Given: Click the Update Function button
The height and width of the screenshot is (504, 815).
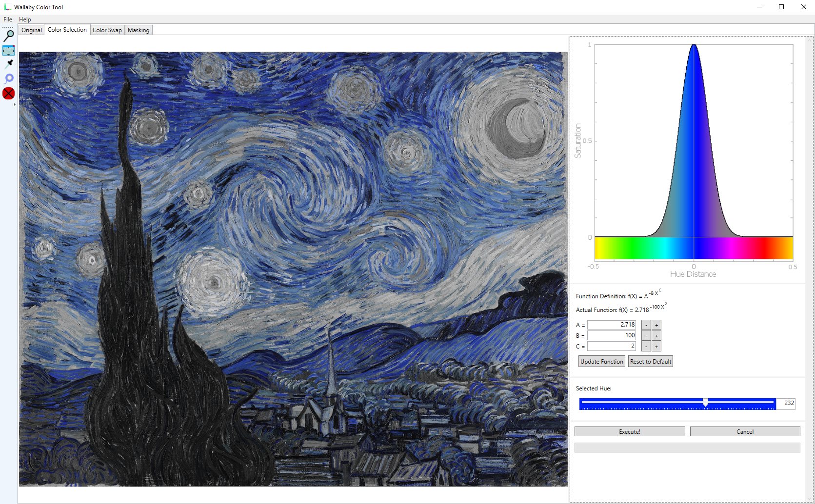Looking at the screenshot, I should coord(602,362).
